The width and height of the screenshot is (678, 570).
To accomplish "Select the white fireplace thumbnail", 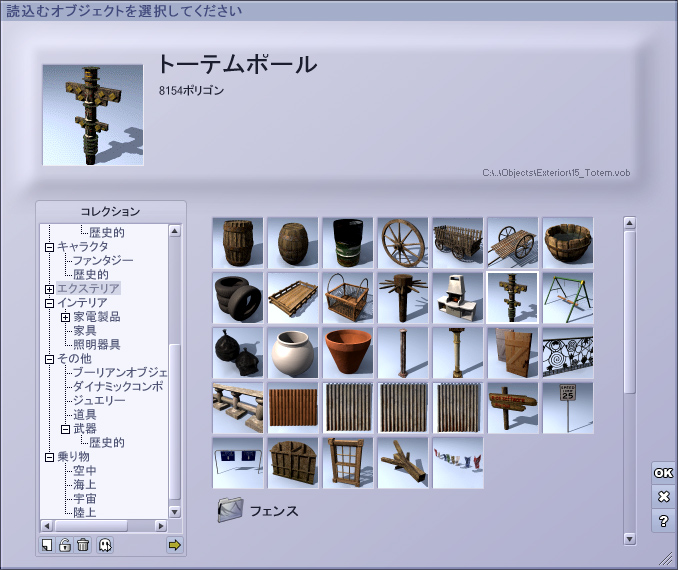I will pyautogui.click(x=458, y=298).
